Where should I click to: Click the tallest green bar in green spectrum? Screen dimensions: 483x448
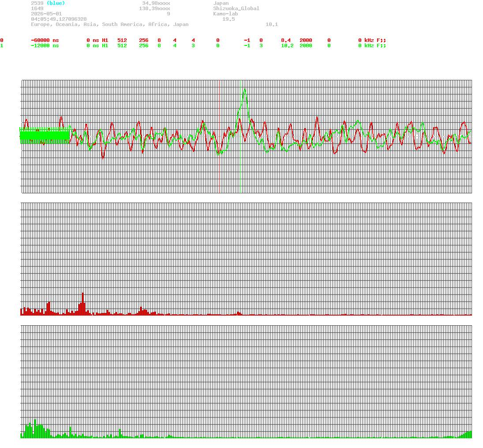pyautogui.click(x=35, y=429)
